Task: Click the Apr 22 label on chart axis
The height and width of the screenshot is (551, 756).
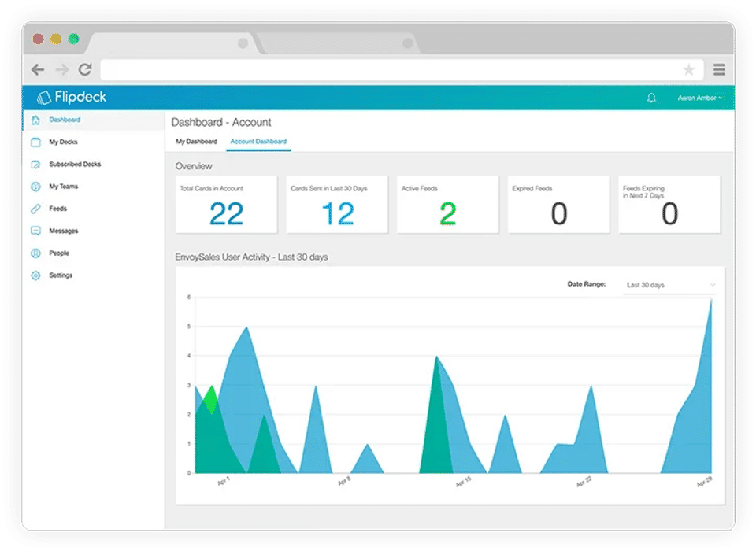Action: (584, 482)
